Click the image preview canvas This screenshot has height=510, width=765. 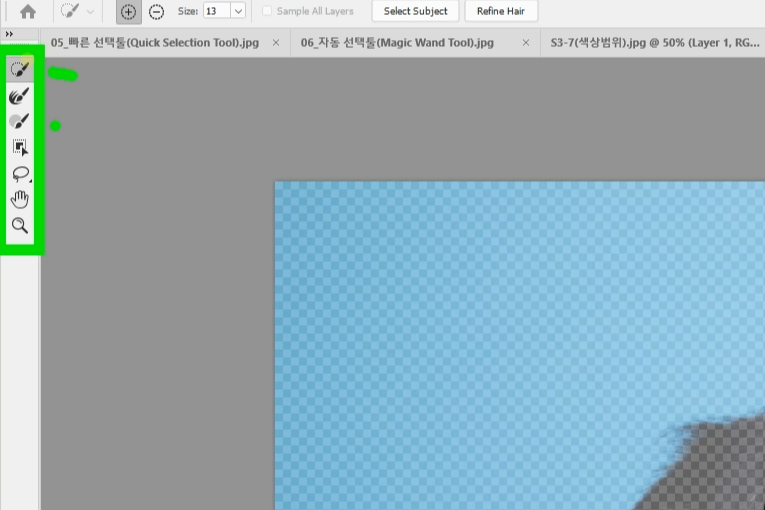pyautogui.click(x=520, y=346)
